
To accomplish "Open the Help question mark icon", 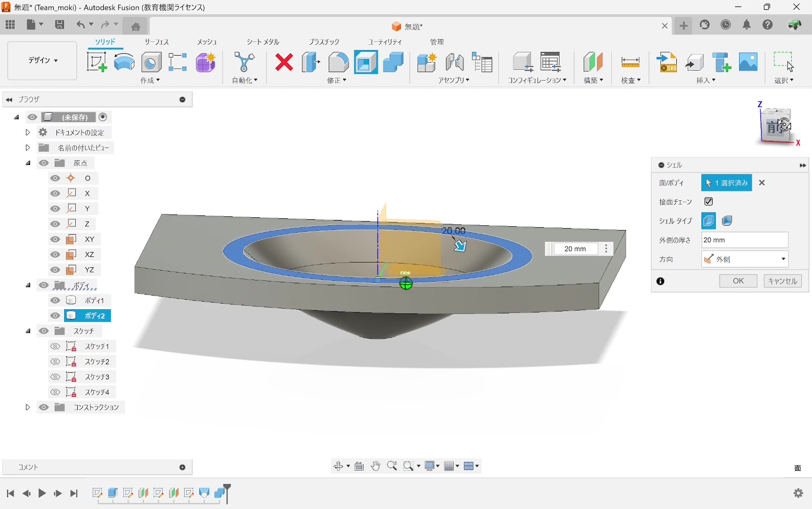I will point(768,25).
